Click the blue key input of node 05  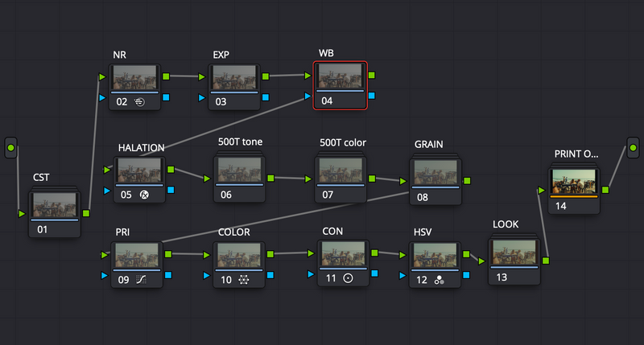pos(107,191)
